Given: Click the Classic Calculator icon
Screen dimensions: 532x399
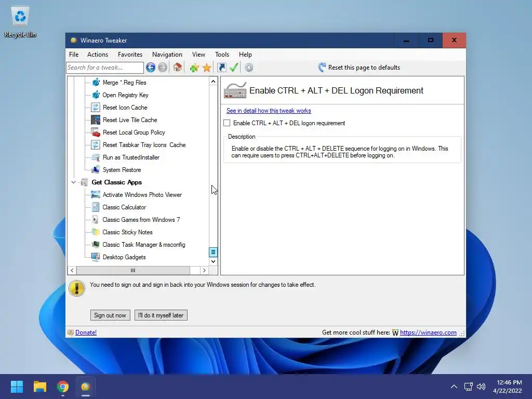Looking at the screenshot, I should point(96,207).
